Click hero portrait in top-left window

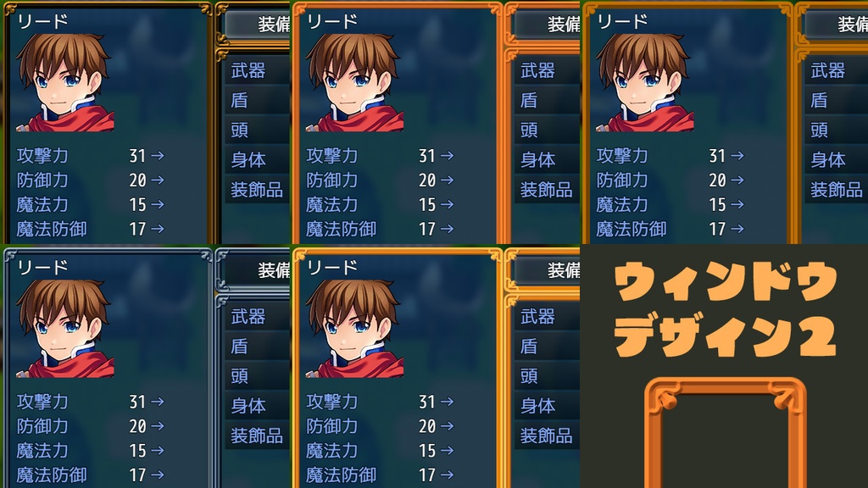pos(64,82)
